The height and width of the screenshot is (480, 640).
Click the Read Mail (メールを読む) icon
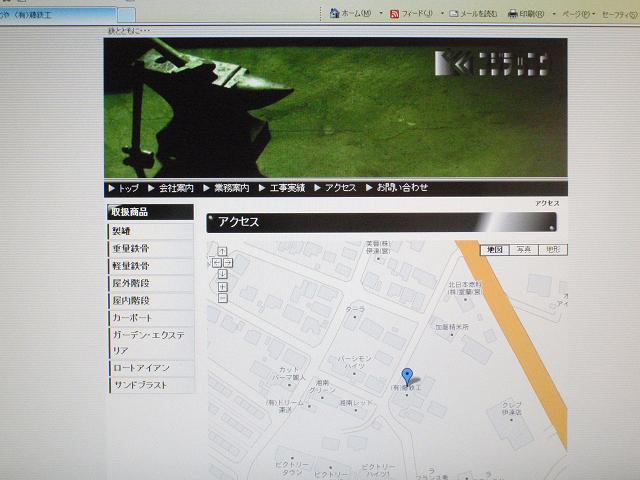tap(453, 14)
